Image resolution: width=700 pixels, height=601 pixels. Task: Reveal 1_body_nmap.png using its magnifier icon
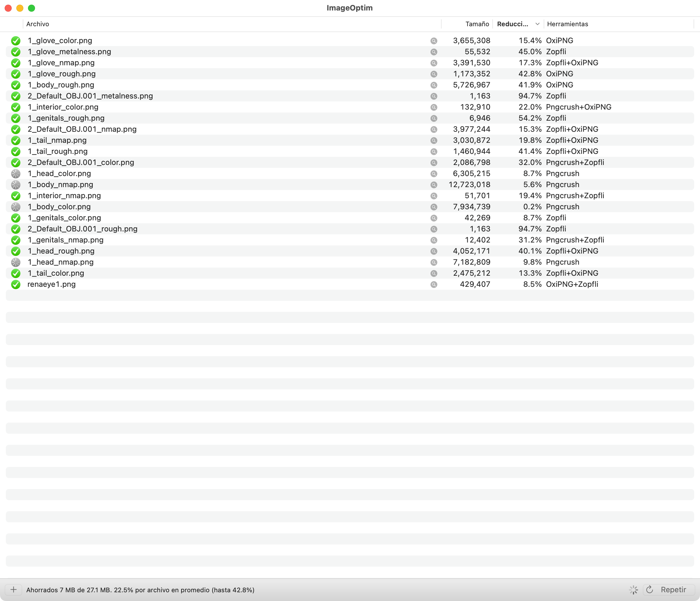pos(434,185)
